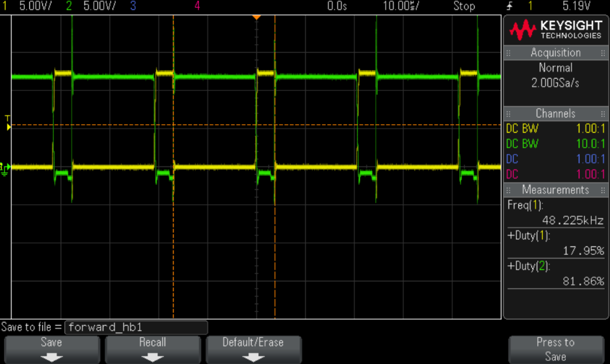Open the Recall softkey menu arrow
Image resolution: width=610 pixels, height=364 pixels.
tap(152, 357)
